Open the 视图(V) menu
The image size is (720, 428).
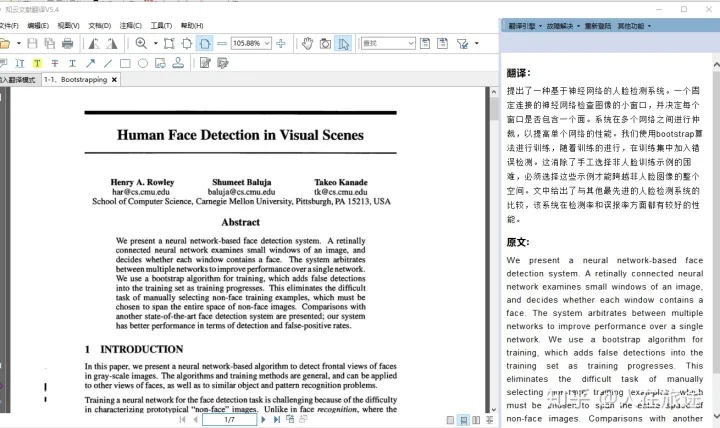pyautogui.click(x=68, y=26)
